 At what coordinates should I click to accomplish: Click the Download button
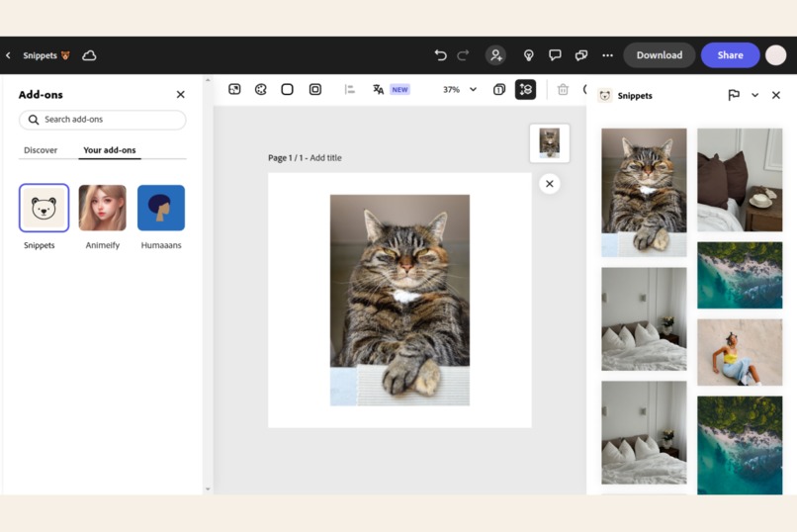(660, 54)
